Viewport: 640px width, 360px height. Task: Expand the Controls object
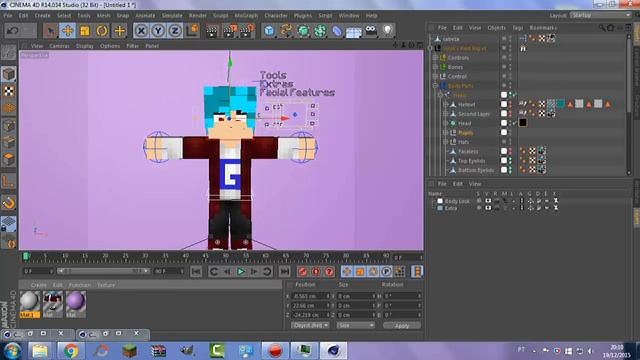[x=435, y=58]
